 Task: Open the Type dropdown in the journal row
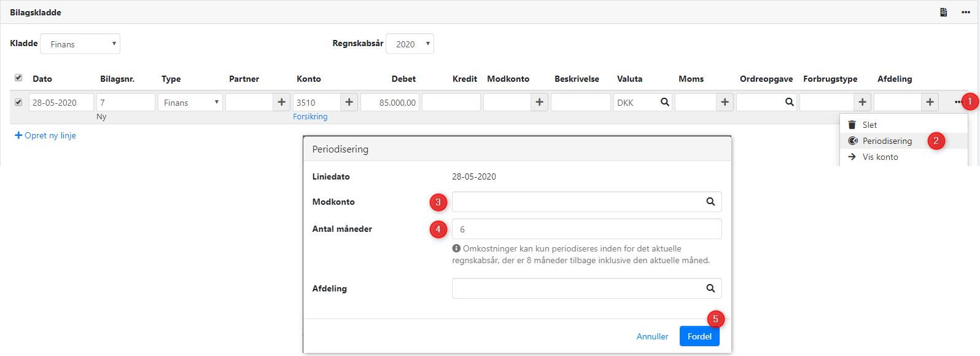click(x=190, y=102)
